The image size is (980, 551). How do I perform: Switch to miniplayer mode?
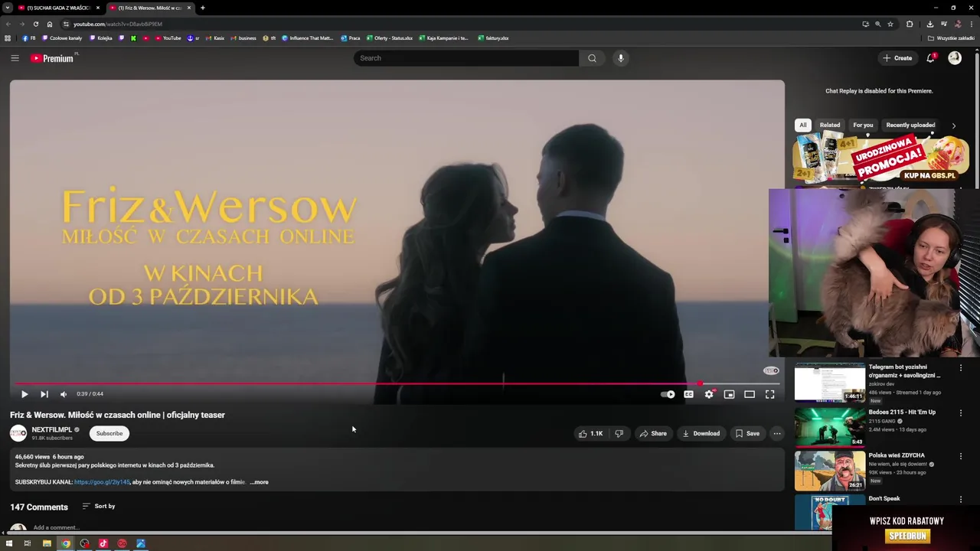tap(729, 394)
